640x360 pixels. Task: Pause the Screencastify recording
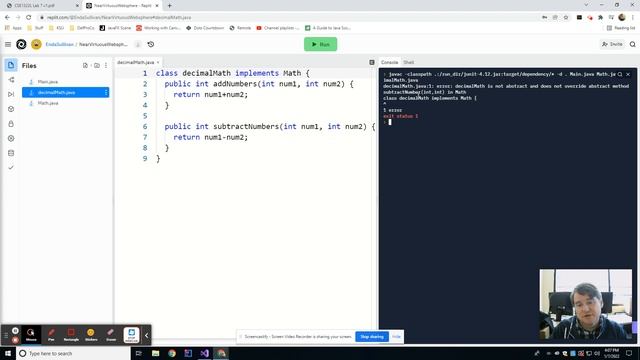pos(15,331)
